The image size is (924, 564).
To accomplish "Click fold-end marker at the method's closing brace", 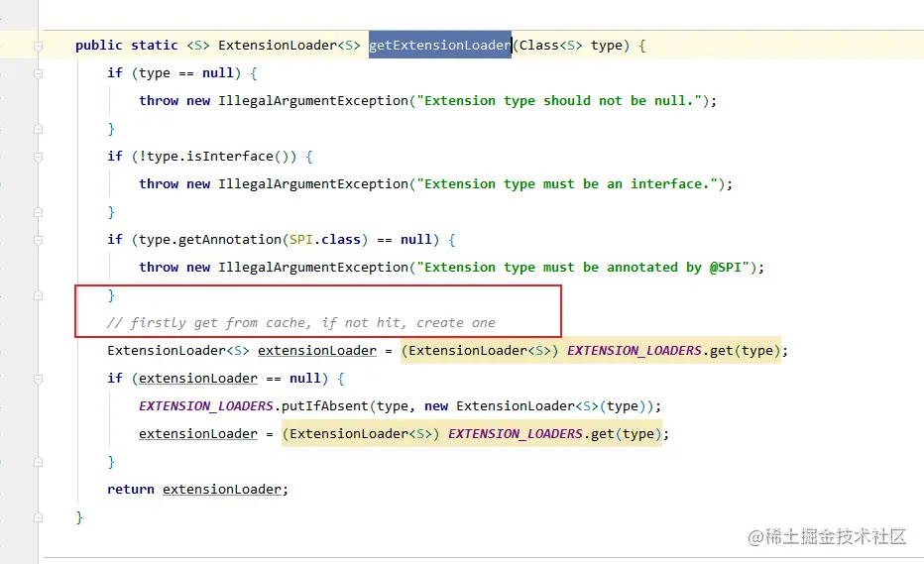I will (38, 517).
